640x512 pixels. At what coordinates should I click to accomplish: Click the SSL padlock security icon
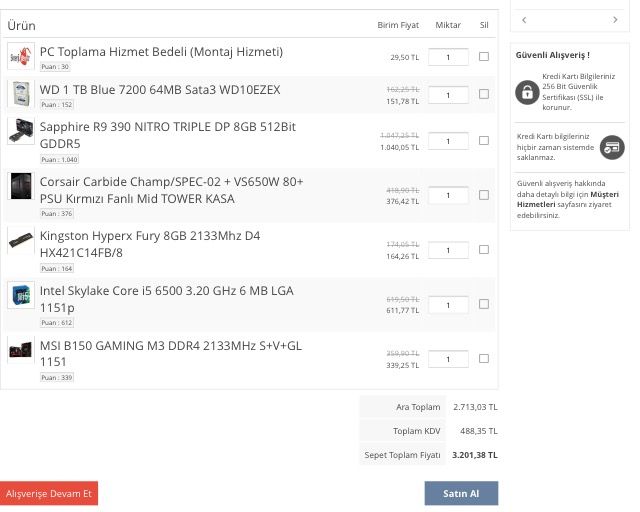coord(527,92)
